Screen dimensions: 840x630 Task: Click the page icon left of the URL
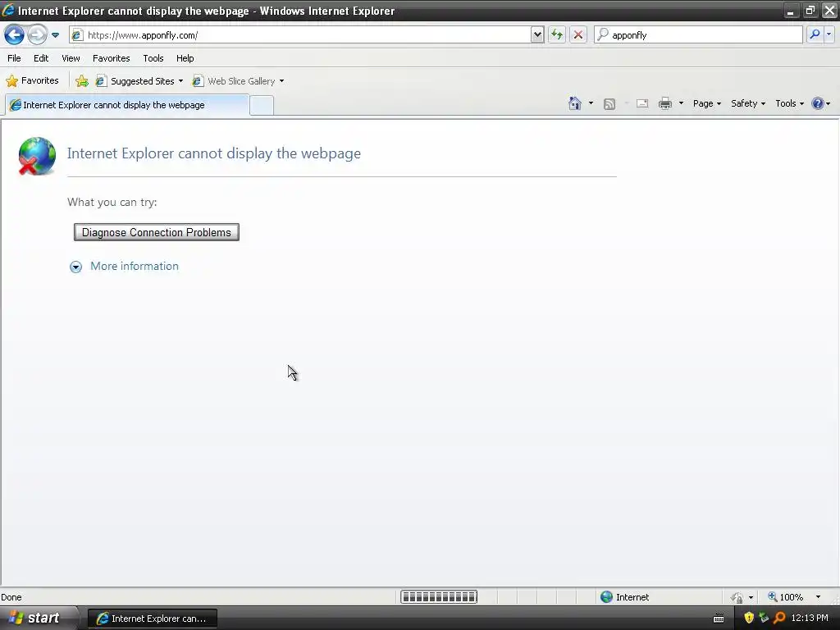(x=77, y=35)
